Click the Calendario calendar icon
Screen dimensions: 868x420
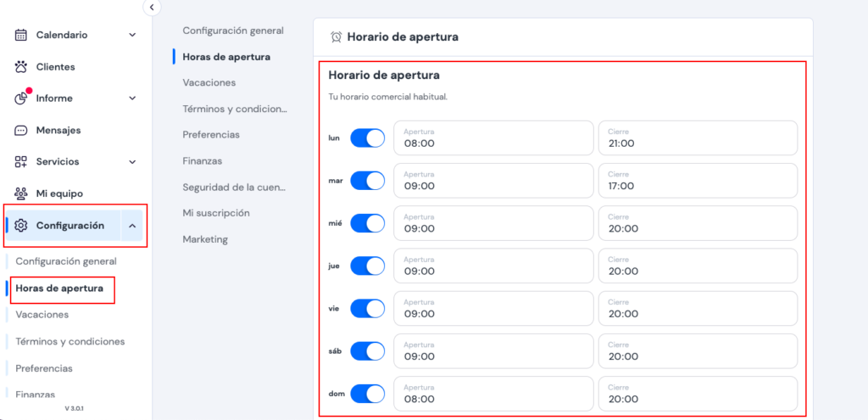(x=21, y=35)
